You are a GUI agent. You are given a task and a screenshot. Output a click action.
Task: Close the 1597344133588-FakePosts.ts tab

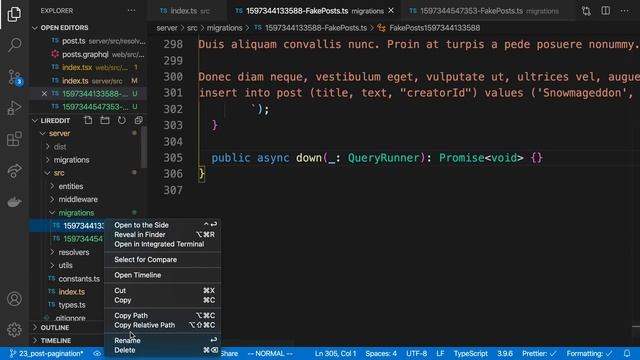(x=391, y=11)
